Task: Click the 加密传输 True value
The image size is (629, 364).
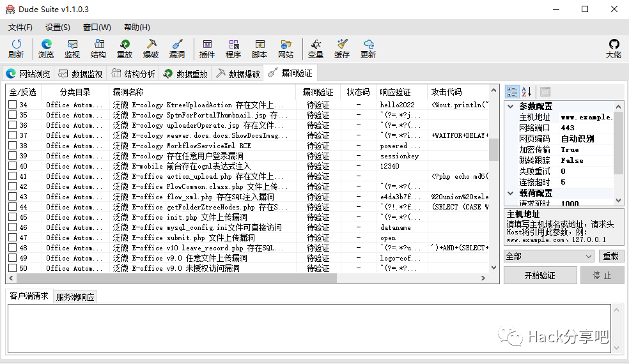Action: (586, 149)
